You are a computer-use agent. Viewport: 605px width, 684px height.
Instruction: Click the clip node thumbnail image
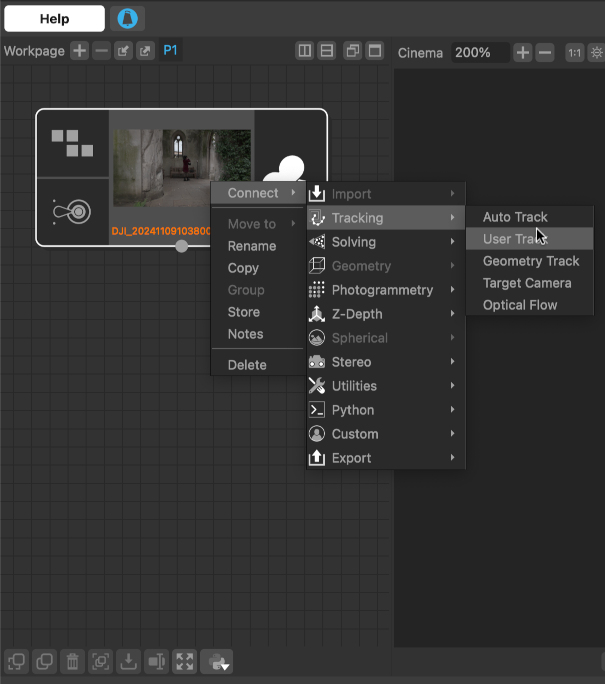tap(182, 168)
